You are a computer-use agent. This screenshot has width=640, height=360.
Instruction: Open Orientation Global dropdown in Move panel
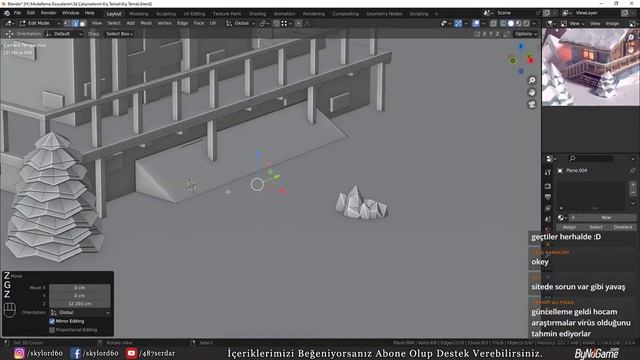pyautogui.click(x=80, y=313)
